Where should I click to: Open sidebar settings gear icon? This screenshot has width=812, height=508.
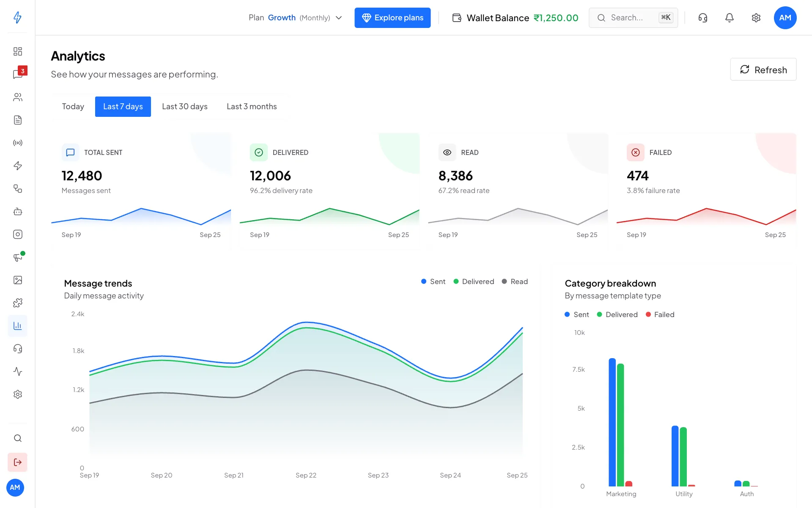point(17,394)
